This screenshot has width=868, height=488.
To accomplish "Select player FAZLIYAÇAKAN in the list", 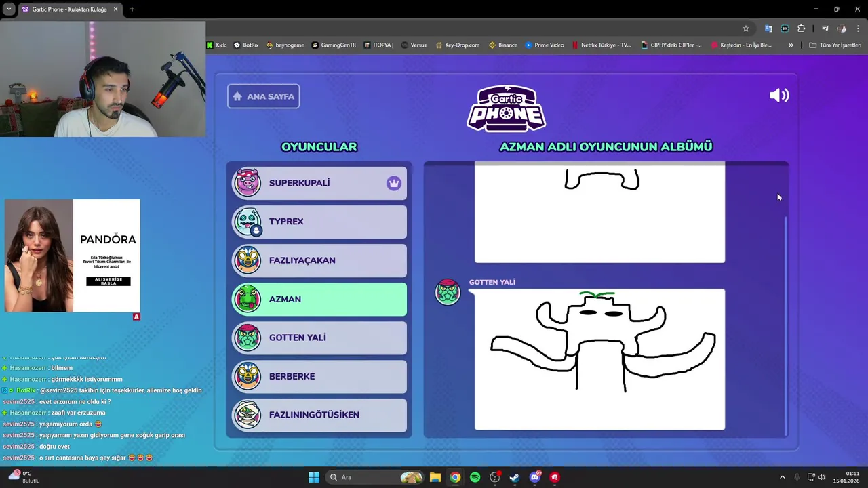I will [x=319, y=260].
